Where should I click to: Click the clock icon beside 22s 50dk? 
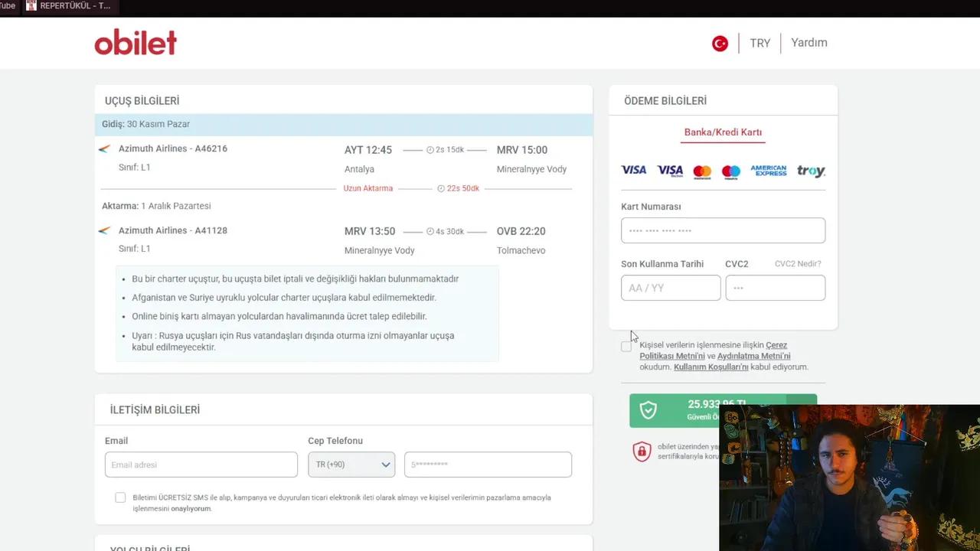click(x=441, y=188)
